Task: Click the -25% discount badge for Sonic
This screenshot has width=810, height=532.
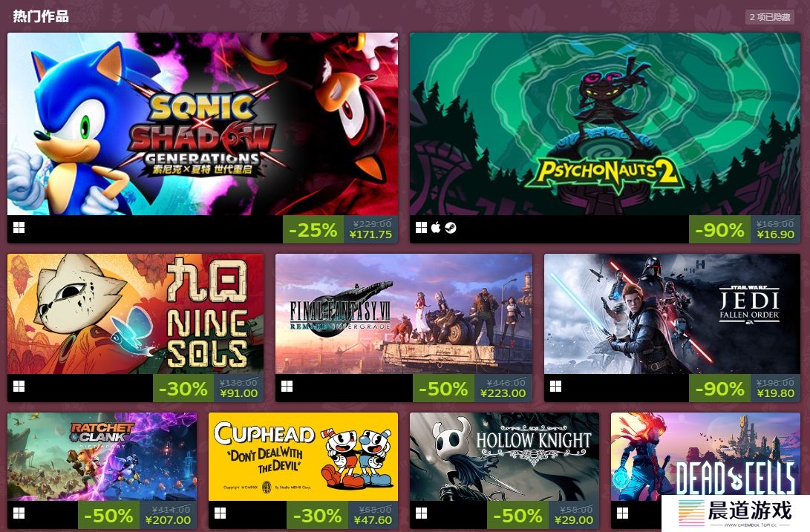Action: (313, 230)
